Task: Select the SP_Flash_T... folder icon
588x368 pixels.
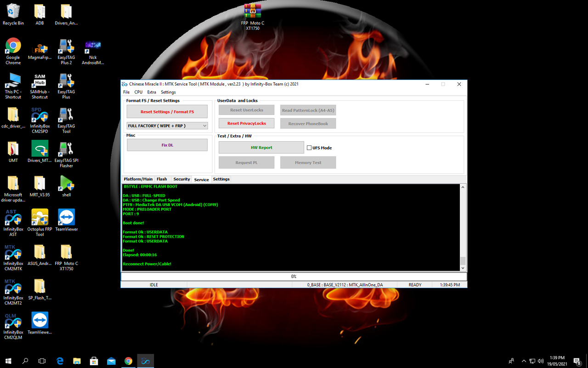Action: click(x=40, y=289)
